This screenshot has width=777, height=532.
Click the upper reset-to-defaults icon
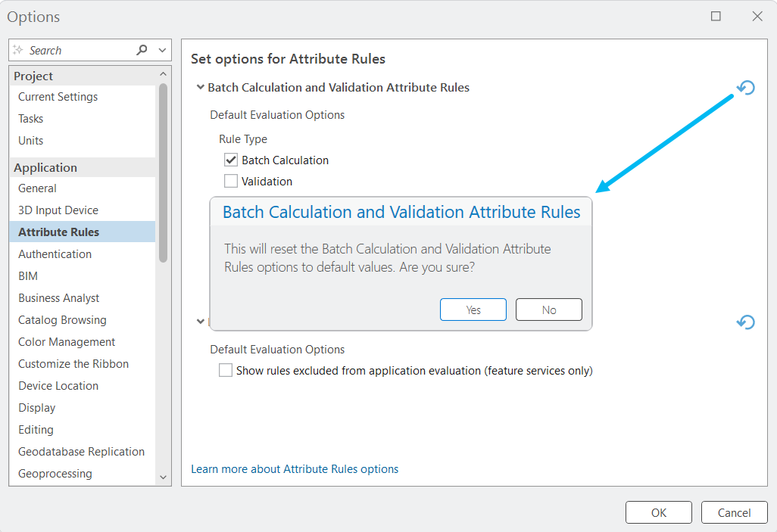pyautogui.click(x=746, y=88)
